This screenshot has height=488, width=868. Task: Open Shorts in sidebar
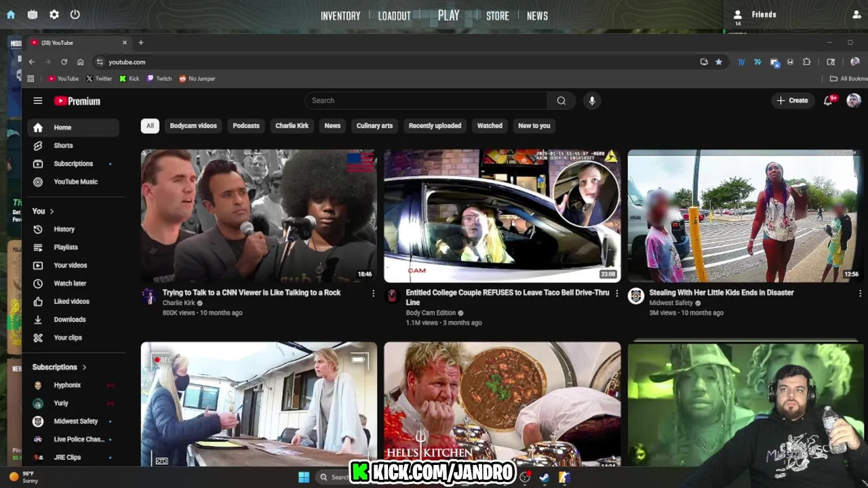coord(73,146)
